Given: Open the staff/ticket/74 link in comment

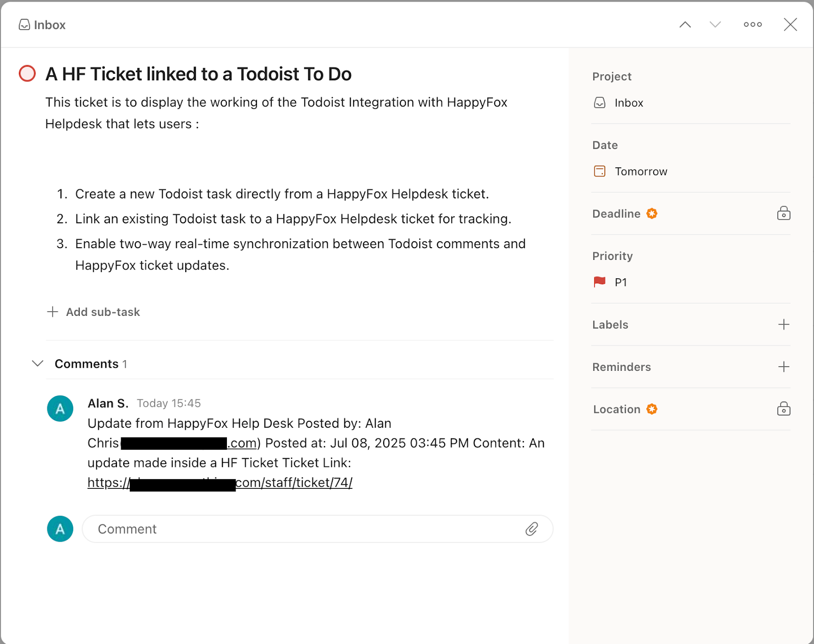Looking at the screenshot, I should [x=220, y=483].
